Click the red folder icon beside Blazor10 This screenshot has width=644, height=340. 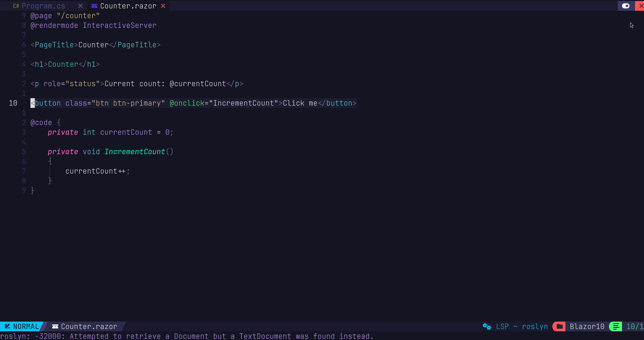pos(560,326)
